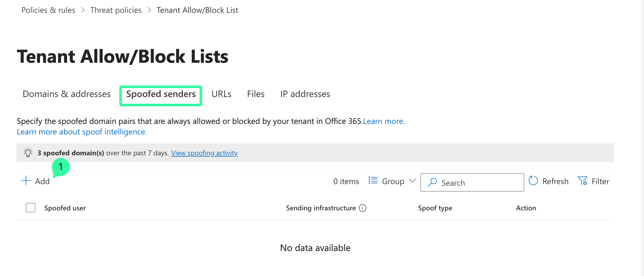Go back to Policies & rules breadcrumb
This screenshot has width=644, height=276.
[x=48, y=10]
